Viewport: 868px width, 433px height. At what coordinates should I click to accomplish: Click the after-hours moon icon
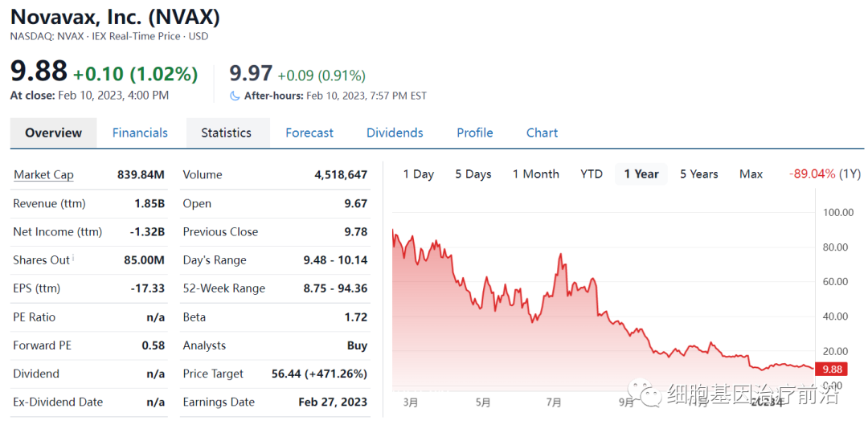click(x=235, y=96)
